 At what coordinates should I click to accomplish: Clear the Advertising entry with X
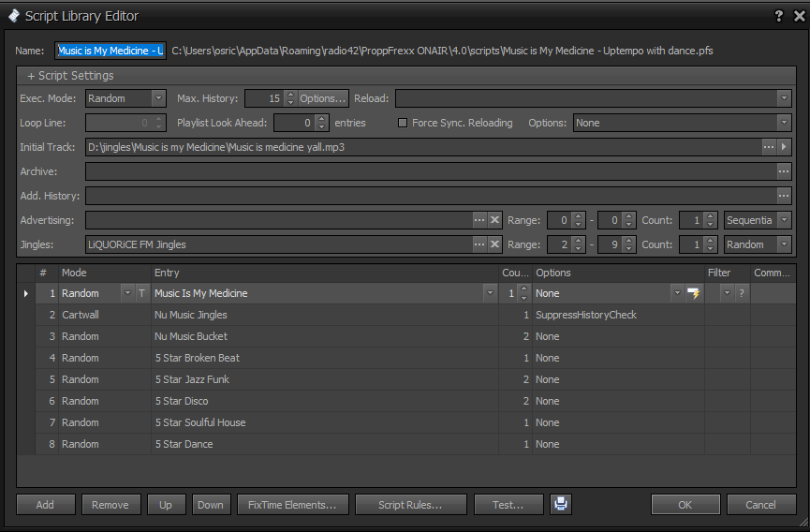[x=495, y=220]
